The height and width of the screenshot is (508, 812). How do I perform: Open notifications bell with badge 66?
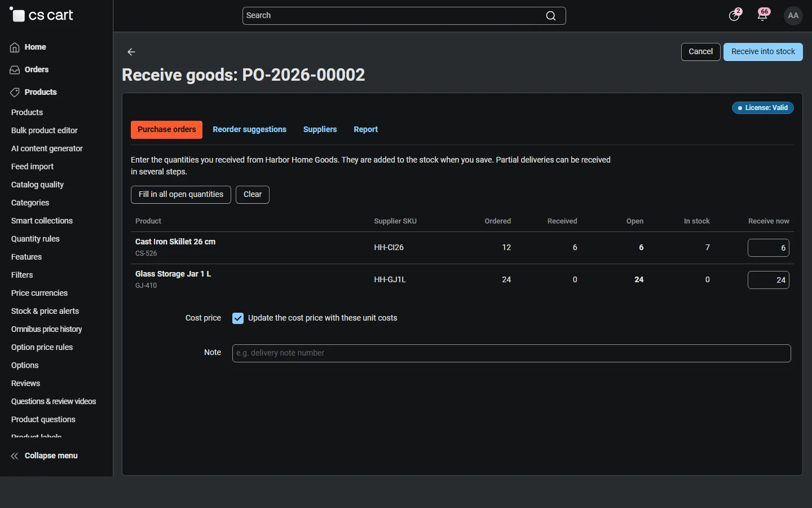point(763,15)
